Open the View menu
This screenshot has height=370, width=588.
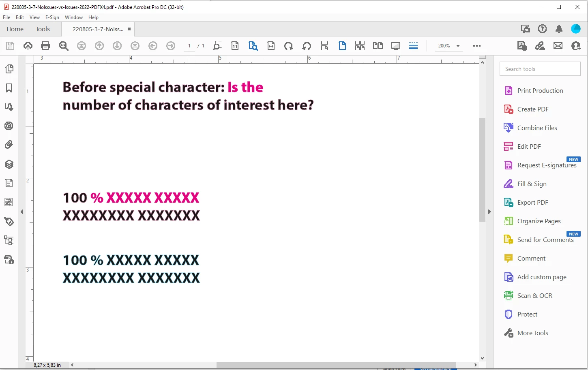click(35, 17)
